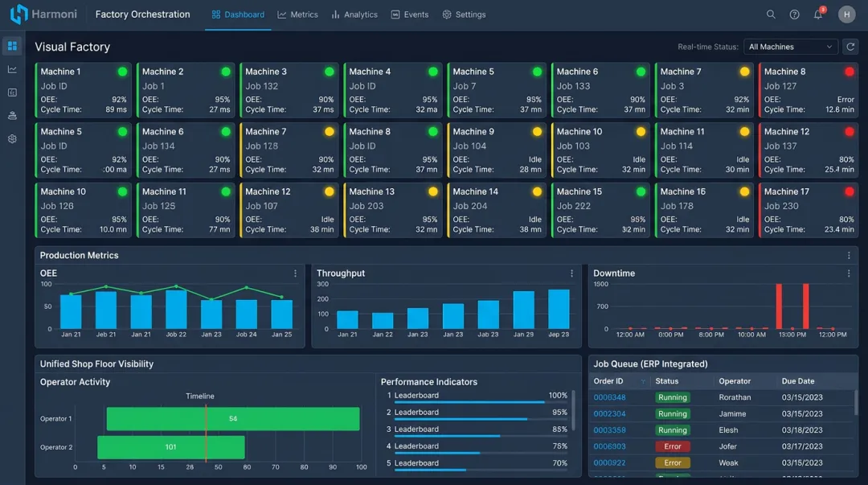
Task: Switch to the Dashboard tab
Action: 238,14
